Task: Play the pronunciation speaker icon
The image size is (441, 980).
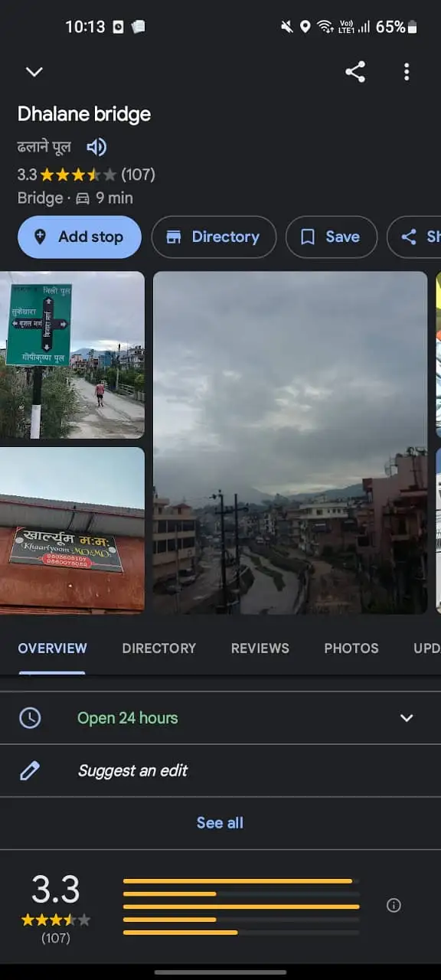Action: 96,147
